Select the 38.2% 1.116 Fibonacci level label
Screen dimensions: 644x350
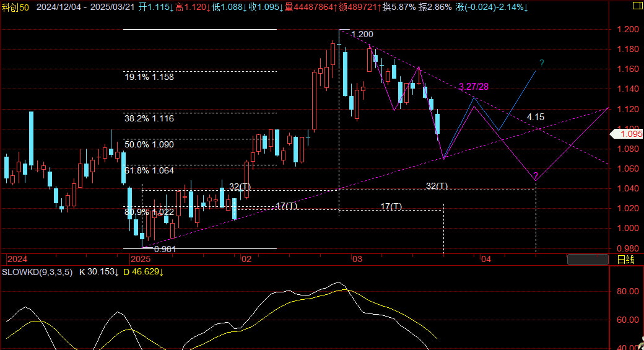pos(149,118)
